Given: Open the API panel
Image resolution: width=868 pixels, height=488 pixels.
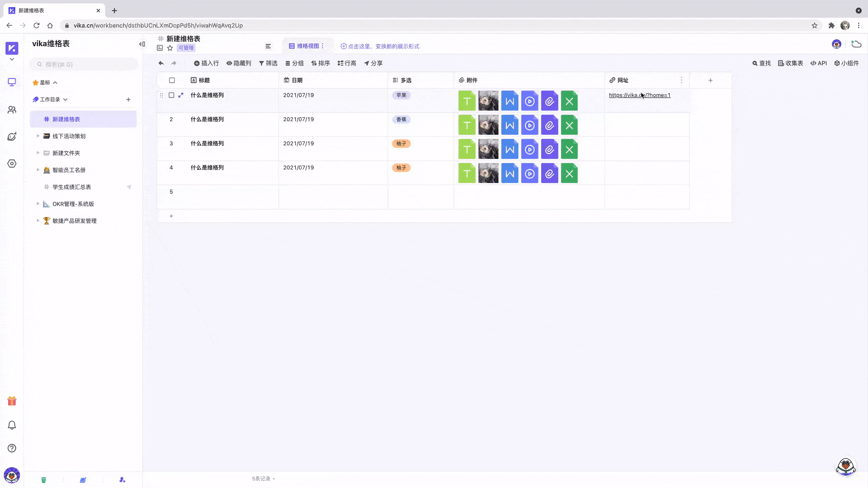Looking at the screenshot, I should tap(819, 63).
